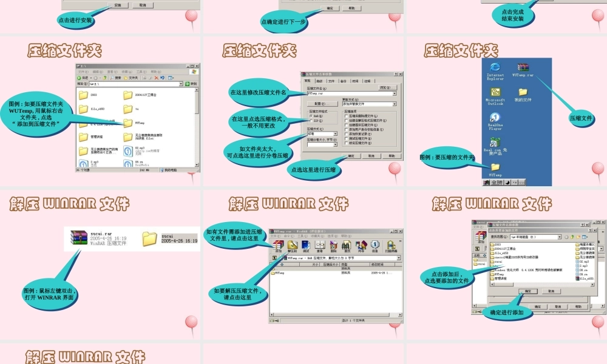607x364 pixels.
Task: Click the horizontal scrollbar of WinRAR file list
Action: pyautogui.click(x=336, y=315)
